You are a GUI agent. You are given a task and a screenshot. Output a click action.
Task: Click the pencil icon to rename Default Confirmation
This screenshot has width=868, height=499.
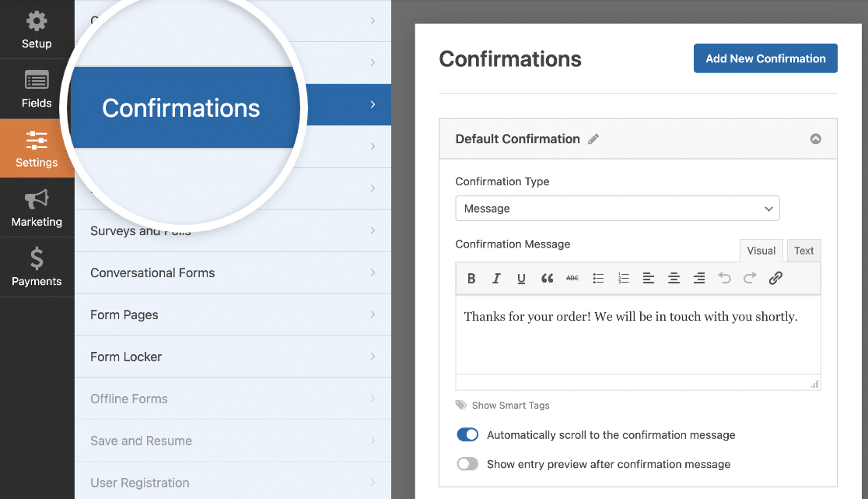593,139
